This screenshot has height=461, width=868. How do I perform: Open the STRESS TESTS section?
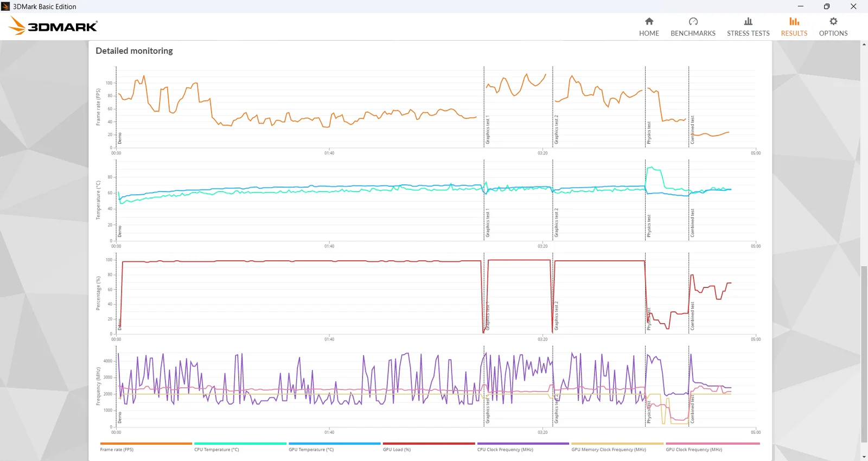748,27
